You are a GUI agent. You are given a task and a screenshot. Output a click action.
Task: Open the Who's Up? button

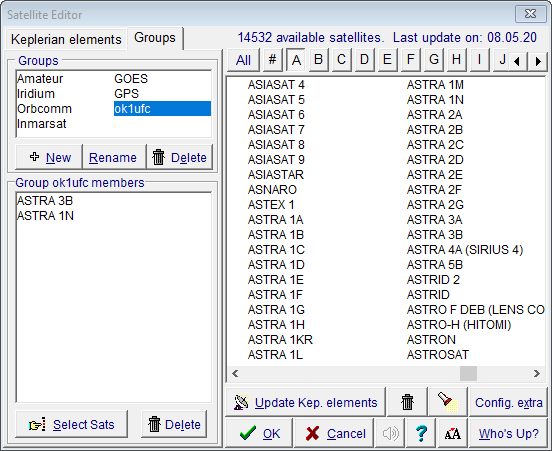pos(508,433)
